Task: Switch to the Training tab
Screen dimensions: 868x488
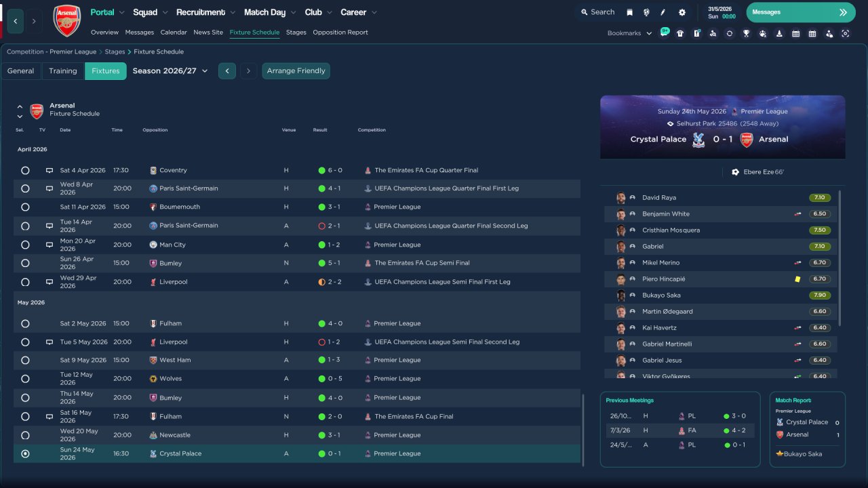Action: pos(63,71)
